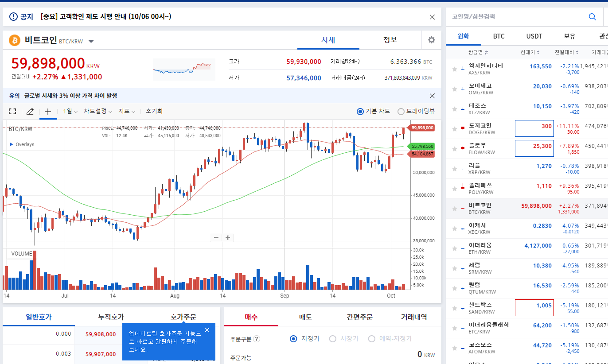This screenshot has width=608, height=364.
Task: Open the 간편주문 tab
Action: tap(359, 317)
